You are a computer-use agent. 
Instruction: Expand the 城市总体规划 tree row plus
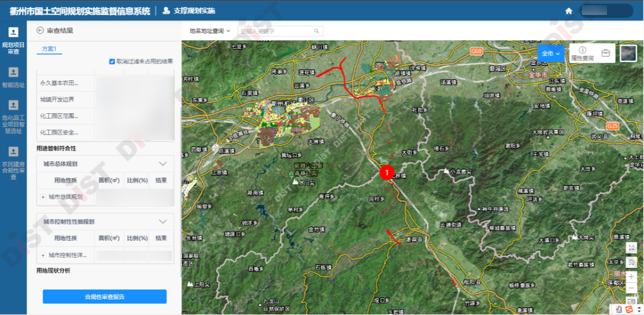[x=43, y=197]
